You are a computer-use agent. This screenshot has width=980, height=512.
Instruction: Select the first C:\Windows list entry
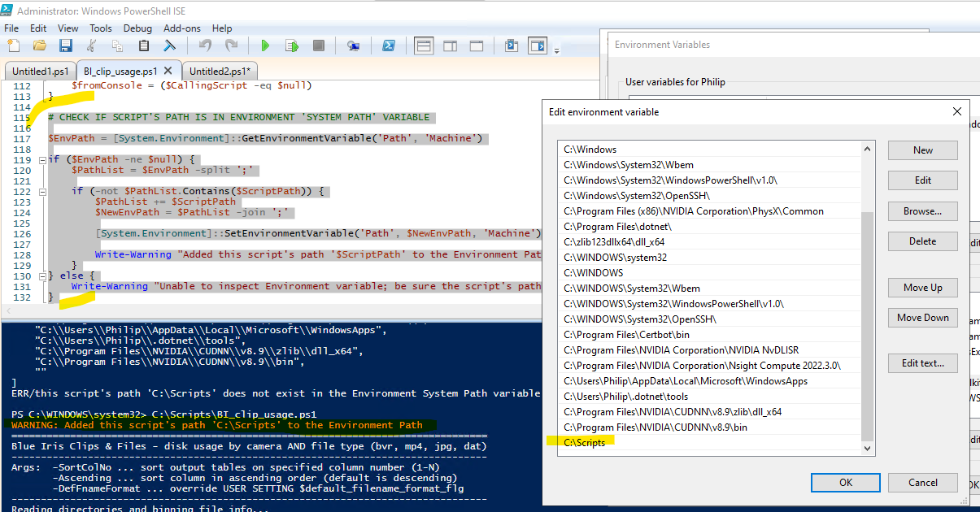point(709,150)
